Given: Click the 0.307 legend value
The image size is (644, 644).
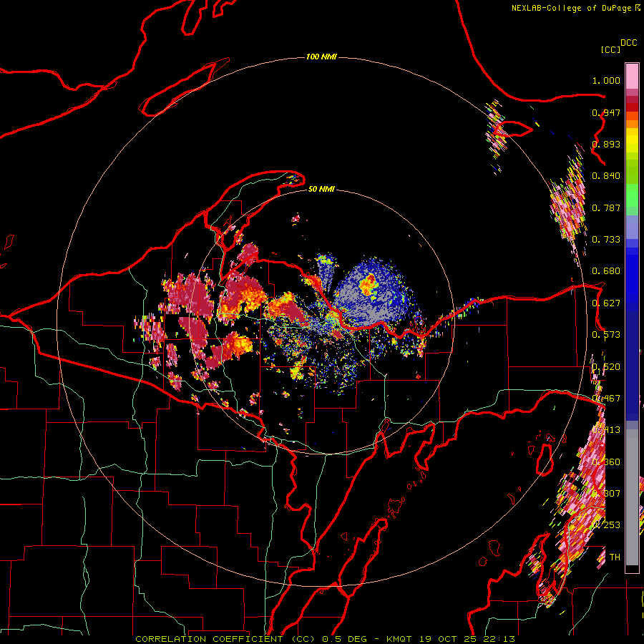Looking at the screenshot, I should (606, 494).
